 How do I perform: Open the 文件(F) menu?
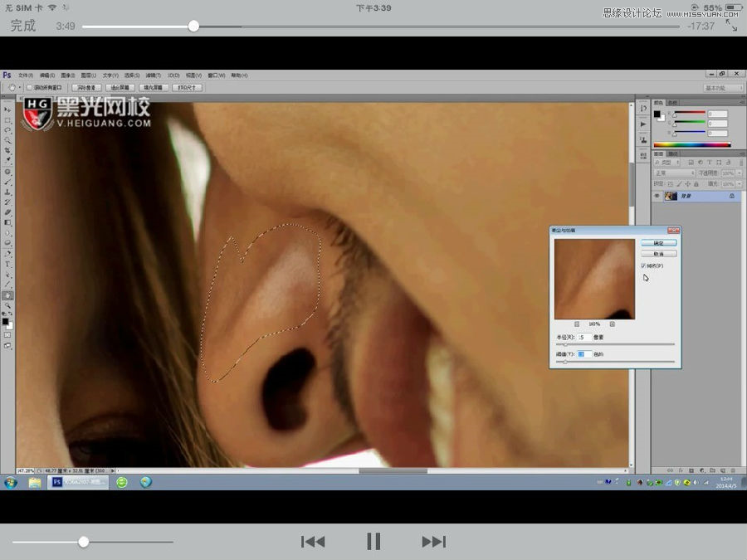tap(26, 75)
